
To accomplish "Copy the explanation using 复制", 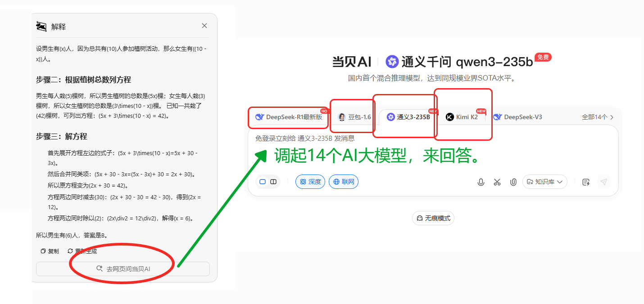I will 50,251.
